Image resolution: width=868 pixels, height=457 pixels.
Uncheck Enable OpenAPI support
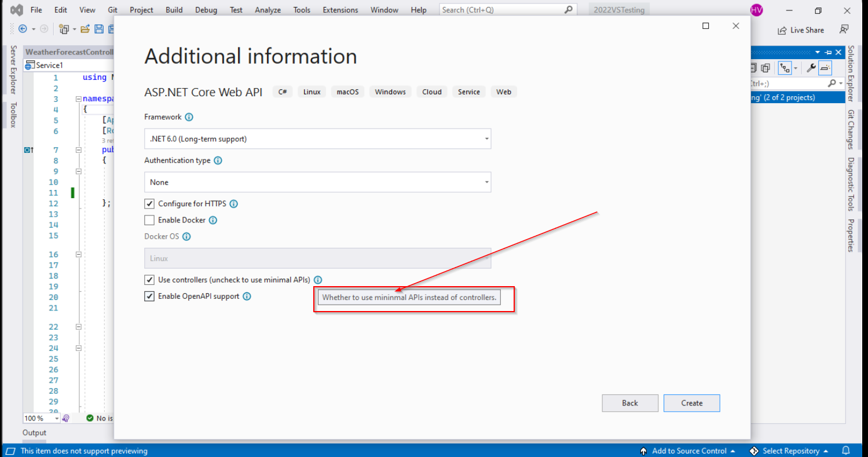(x=149, y=296)
